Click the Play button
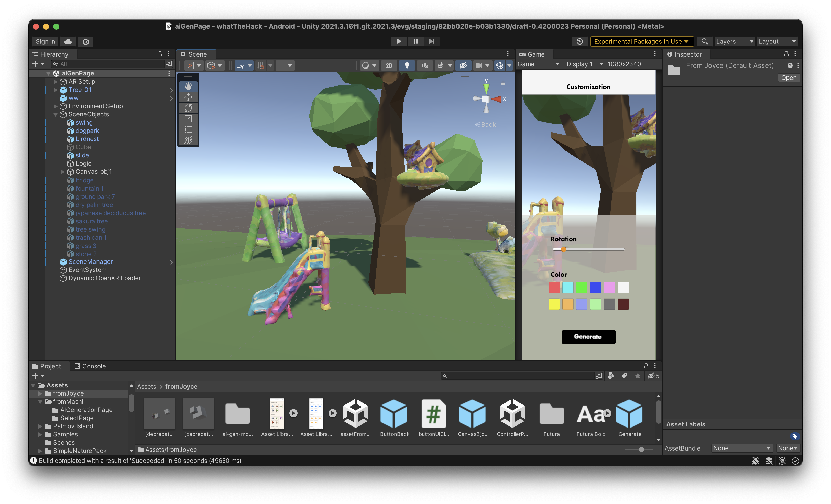The height and width of the screenshot is (504, 831). [399, 41]
